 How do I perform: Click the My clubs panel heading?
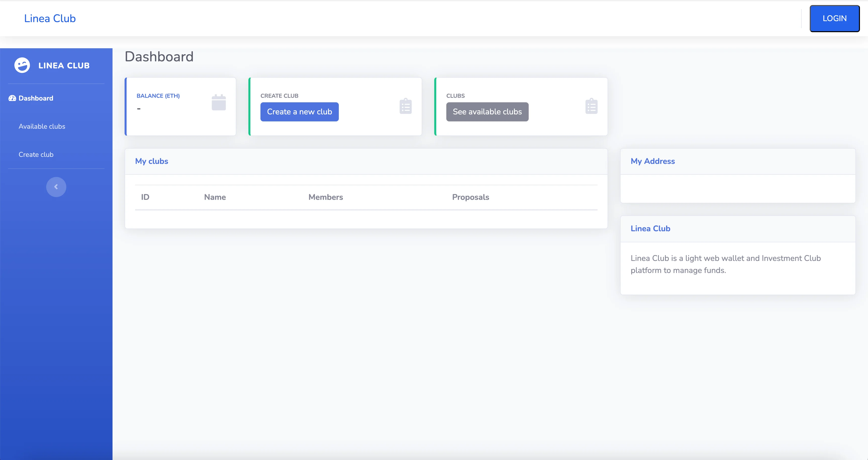coord(151,161)
